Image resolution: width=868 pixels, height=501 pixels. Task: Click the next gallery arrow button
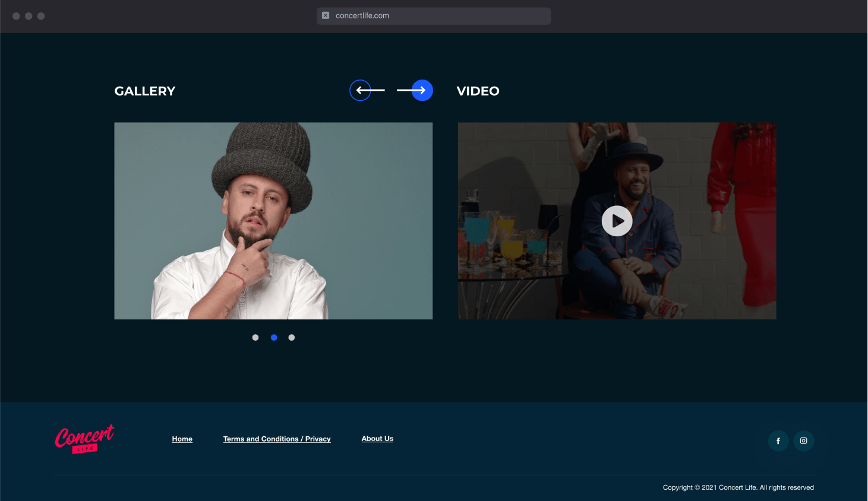[422, 90]
